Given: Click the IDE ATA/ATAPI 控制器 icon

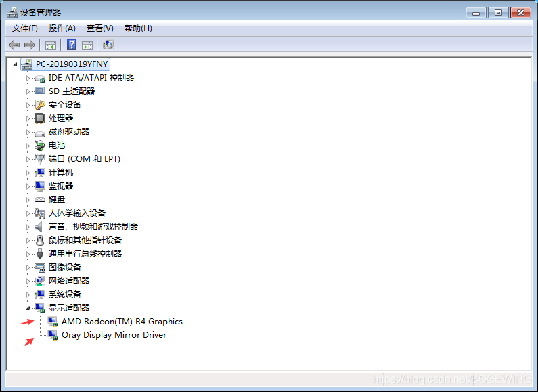Looking at the screenshot, I should coord(40,79).
